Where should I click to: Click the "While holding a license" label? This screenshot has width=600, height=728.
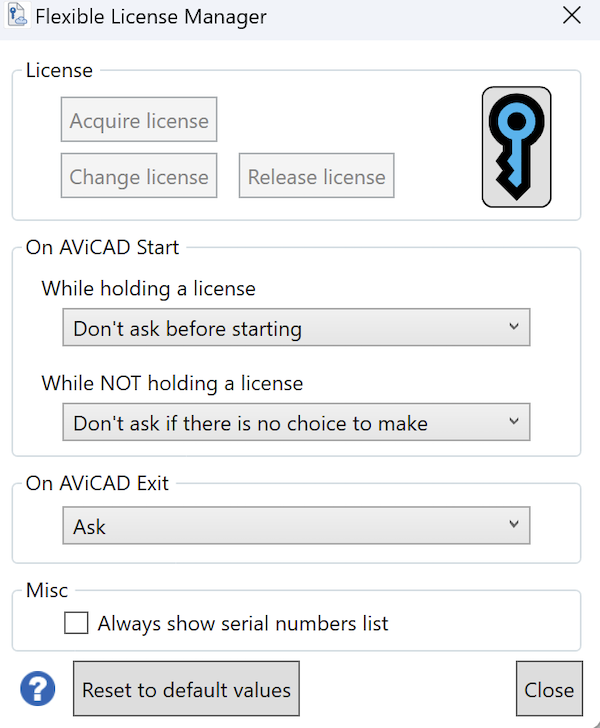pyautogui.click(x=149, y=289)
